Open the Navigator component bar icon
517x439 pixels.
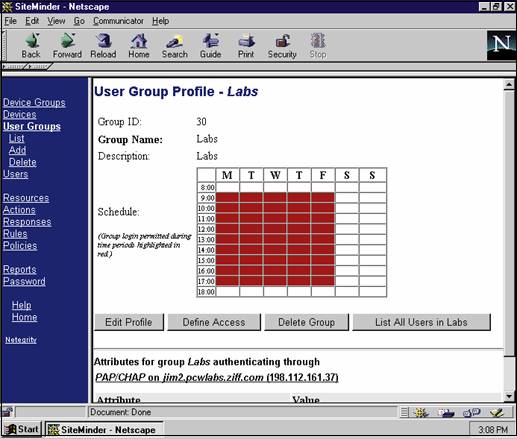click(x=421, y=413)
